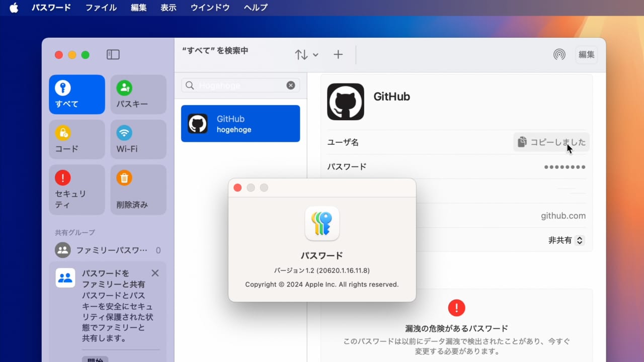Click the search magnifier icon
644x362 pixels.
[x=190, y=85]
